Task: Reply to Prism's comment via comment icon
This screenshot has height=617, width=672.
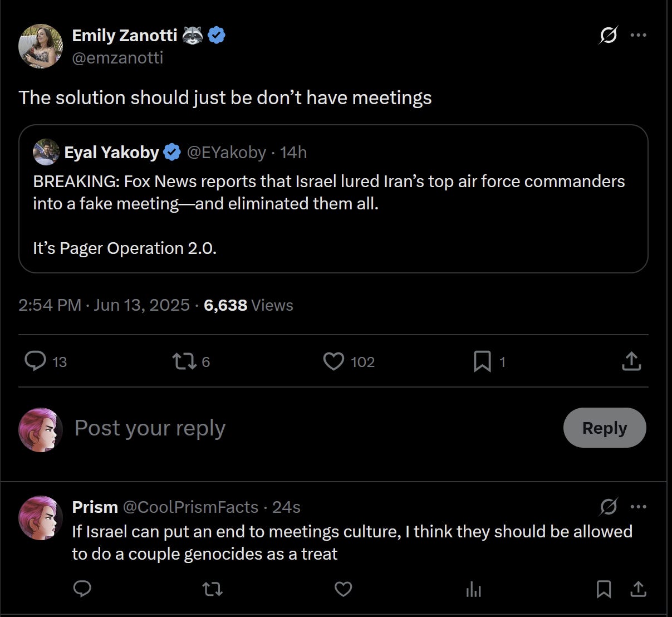Action: [x=82, y=589]
